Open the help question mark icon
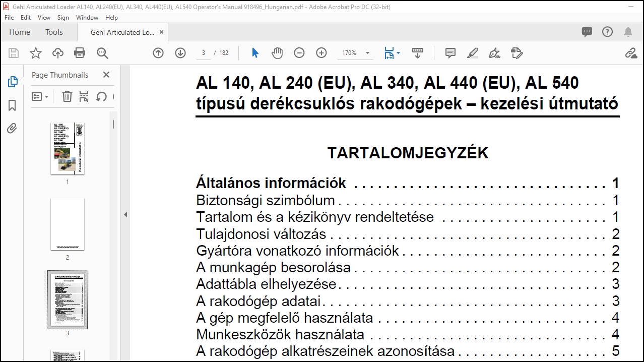The height and width of the screenshot is (362, 644). click(608, 32)
